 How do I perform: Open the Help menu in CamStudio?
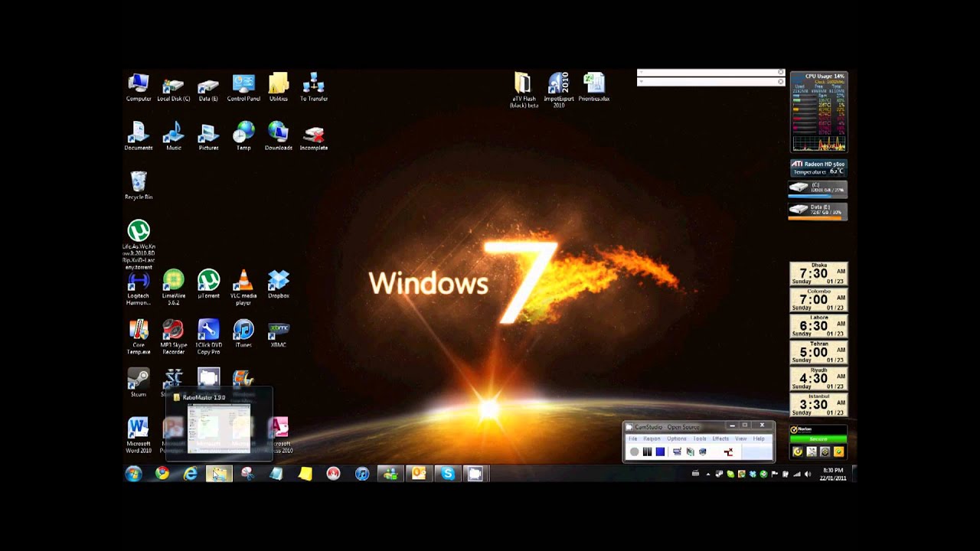(x=759, y=439)
